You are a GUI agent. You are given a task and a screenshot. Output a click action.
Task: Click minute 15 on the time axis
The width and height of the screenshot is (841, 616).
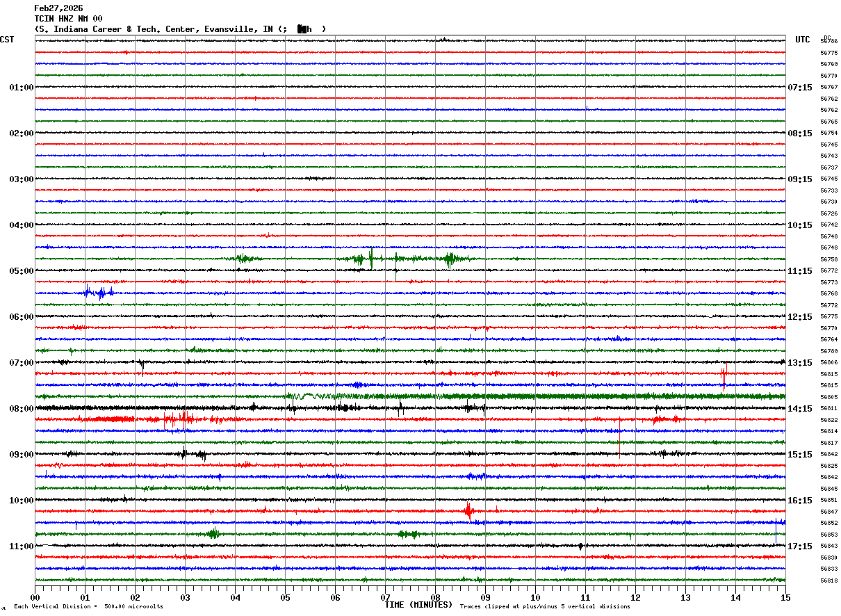[x=785, y=597]
